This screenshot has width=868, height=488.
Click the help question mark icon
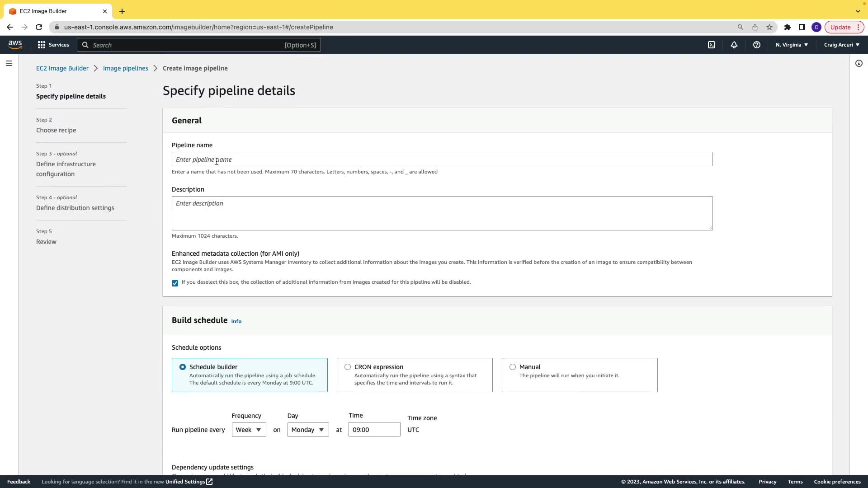pyautogui.click(x=757, y=45)
